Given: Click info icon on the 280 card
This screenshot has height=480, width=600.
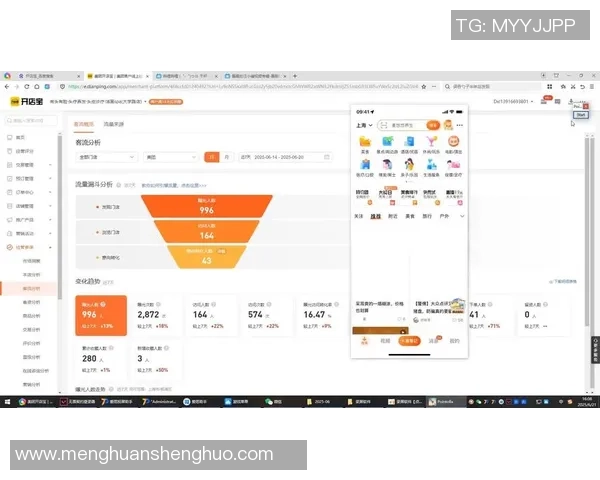Looking at the screenshot, I should (111, 348).
